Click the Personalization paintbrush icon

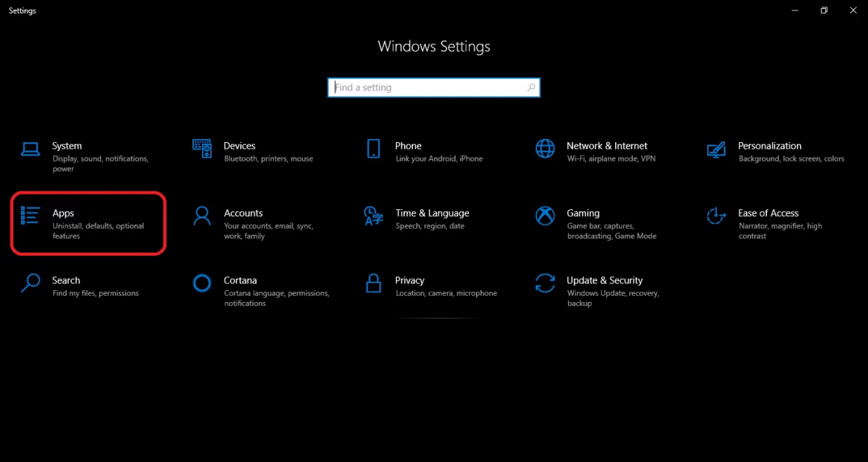(716, 150)
